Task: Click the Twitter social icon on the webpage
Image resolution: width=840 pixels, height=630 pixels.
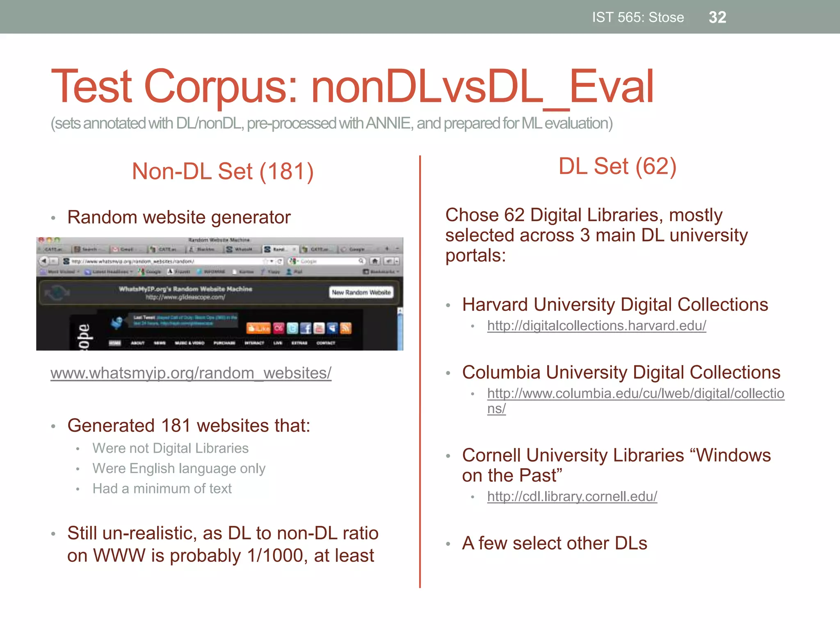Action: pyautogui.click(x=292, y=328)
